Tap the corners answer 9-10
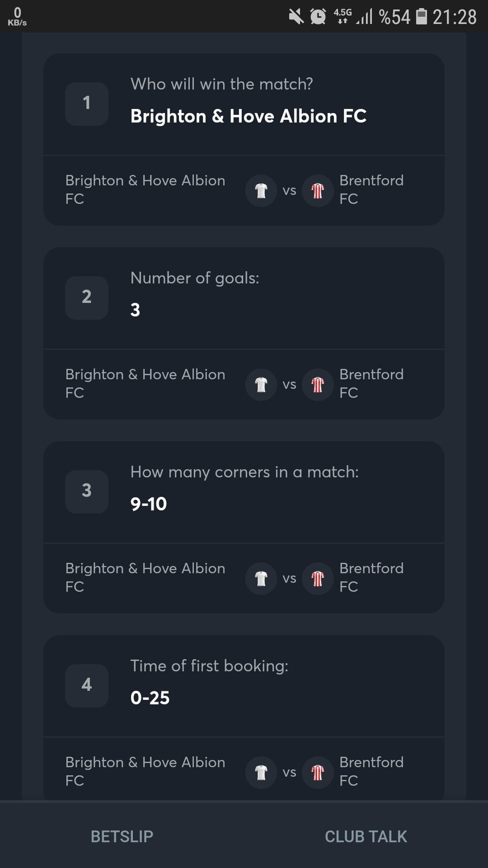 coord(149,503)
